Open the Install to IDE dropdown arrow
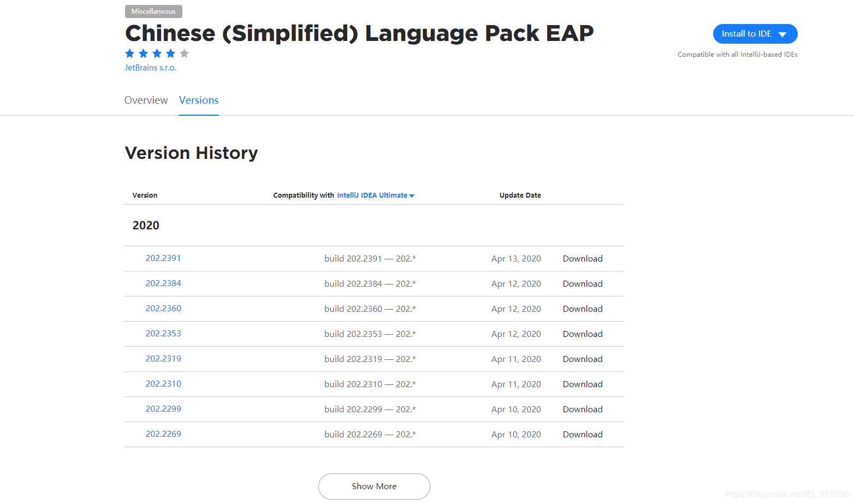 (x=783, y=33)
